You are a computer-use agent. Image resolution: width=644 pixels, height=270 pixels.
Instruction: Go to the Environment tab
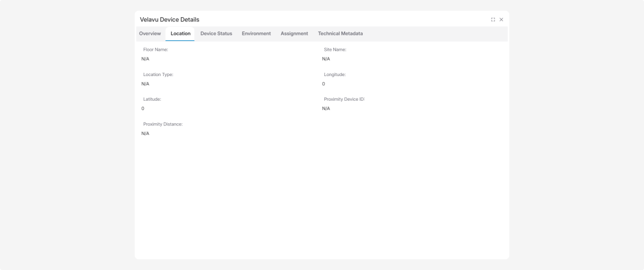256,34
